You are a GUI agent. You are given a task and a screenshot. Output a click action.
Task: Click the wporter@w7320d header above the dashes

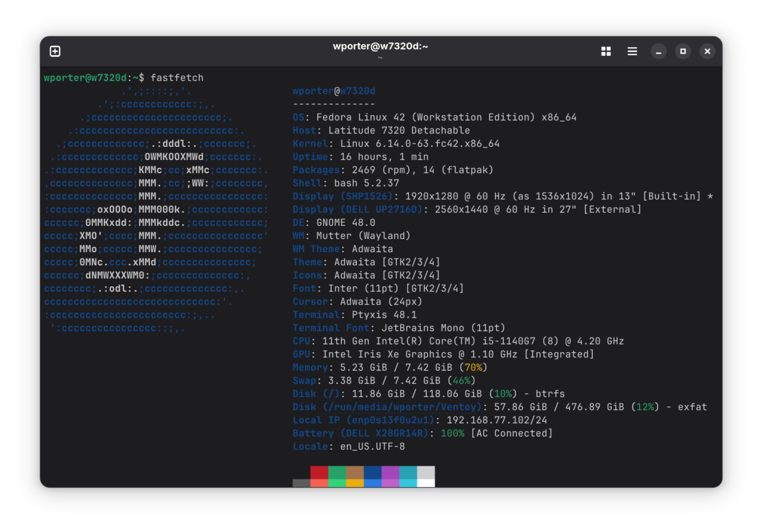[x=334, y=91]
